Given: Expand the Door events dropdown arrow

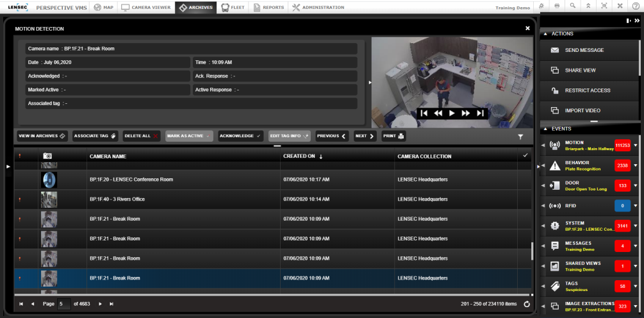Looking at the screenshot, I should point(636,186).
